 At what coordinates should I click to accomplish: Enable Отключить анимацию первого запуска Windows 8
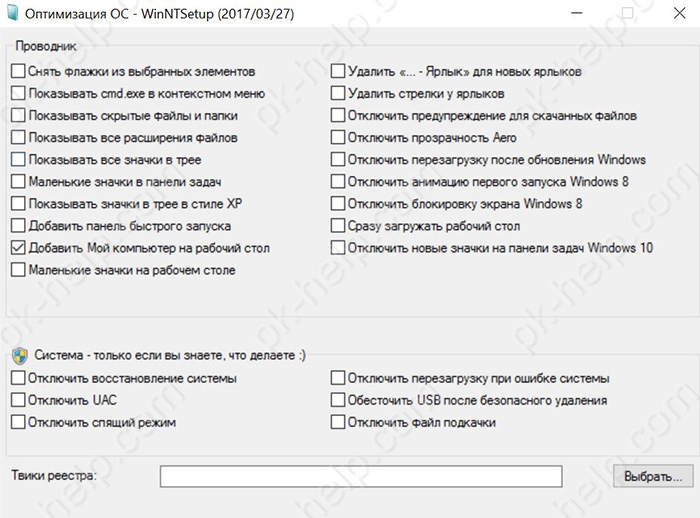338,181
